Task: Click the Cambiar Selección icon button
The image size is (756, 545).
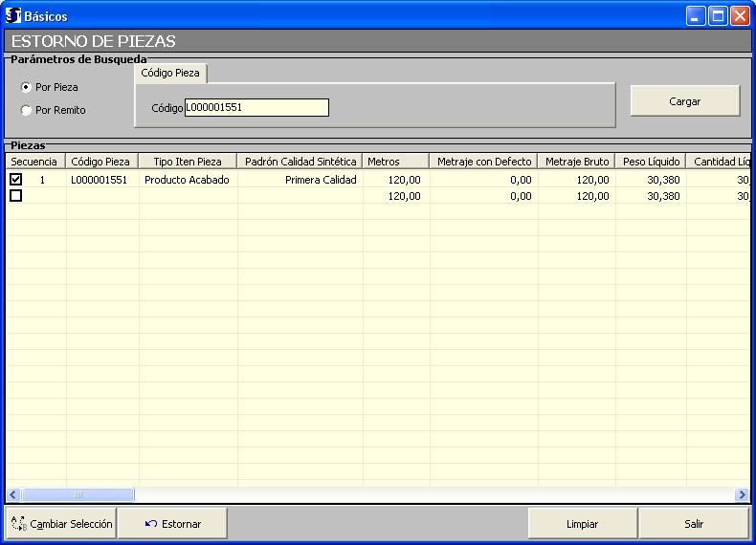Action: 61,524
